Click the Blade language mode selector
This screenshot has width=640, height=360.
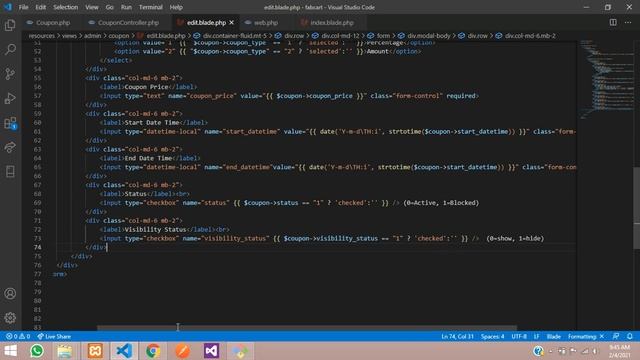pos(553,336)
